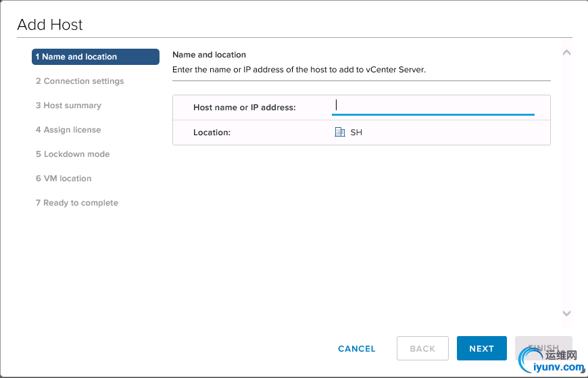
Task: Go to step 2 Connection settings
Action: [80, 81]
